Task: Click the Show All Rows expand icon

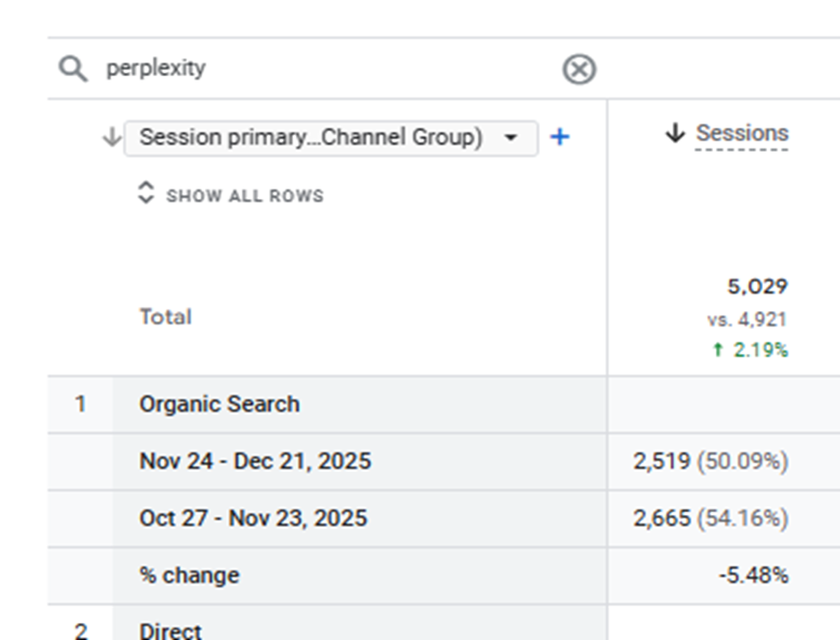Action: [x=147, y=193]
